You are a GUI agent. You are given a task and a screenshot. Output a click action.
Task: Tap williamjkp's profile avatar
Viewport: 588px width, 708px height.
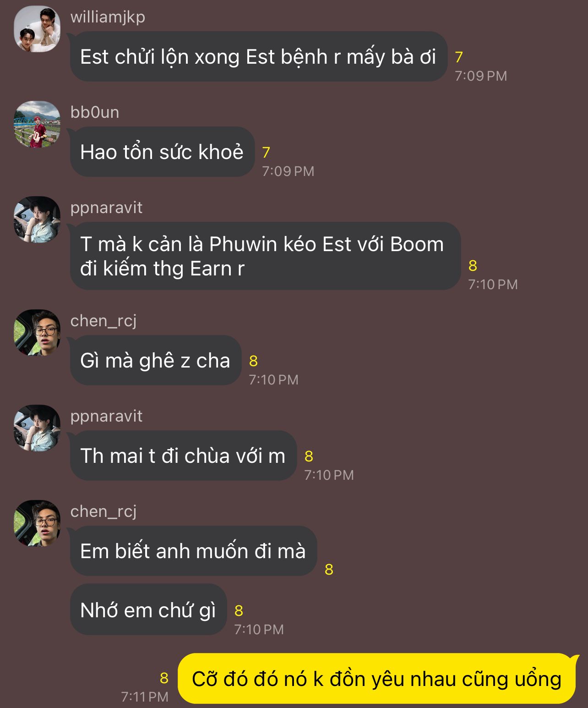pos(37,29)
